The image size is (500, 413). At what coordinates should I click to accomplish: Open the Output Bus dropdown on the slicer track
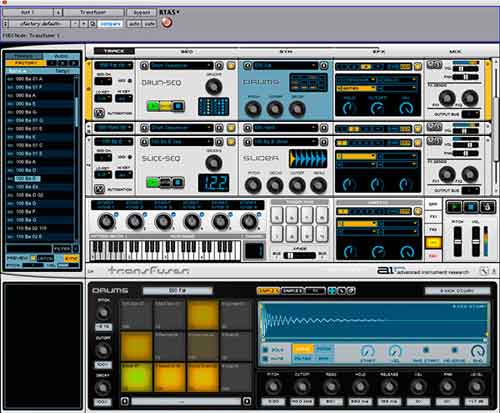(471, 190)
